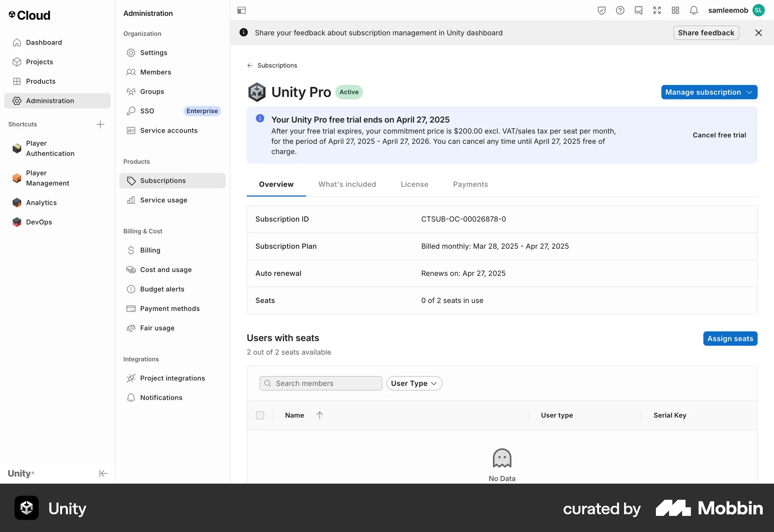774x532 pixels.
Task: Click the help question mark icon
Action: pyautogui.click(x=620, y=10)
